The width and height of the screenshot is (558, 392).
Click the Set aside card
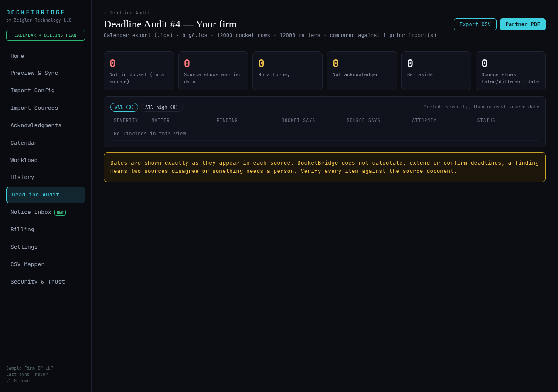(436, 71)
